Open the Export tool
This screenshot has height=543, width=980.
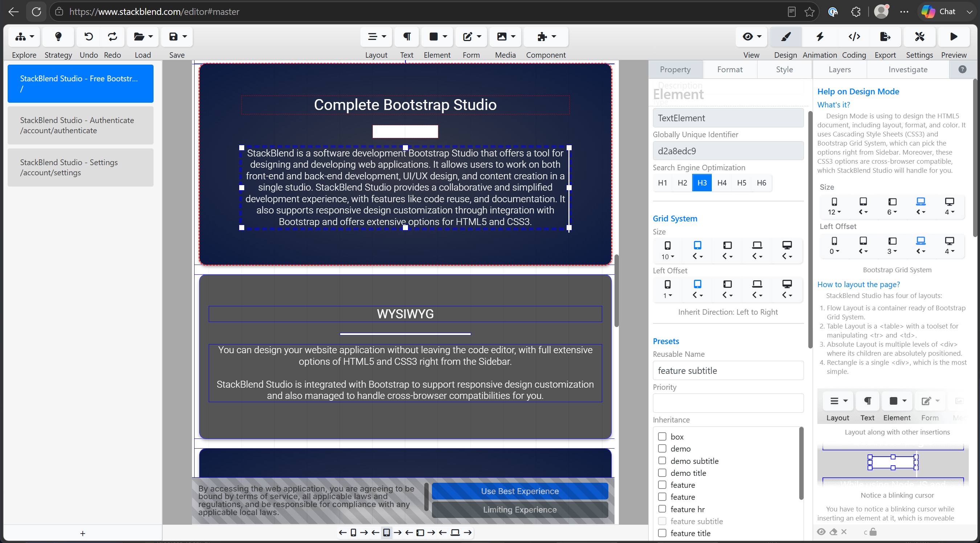(885, 37)
